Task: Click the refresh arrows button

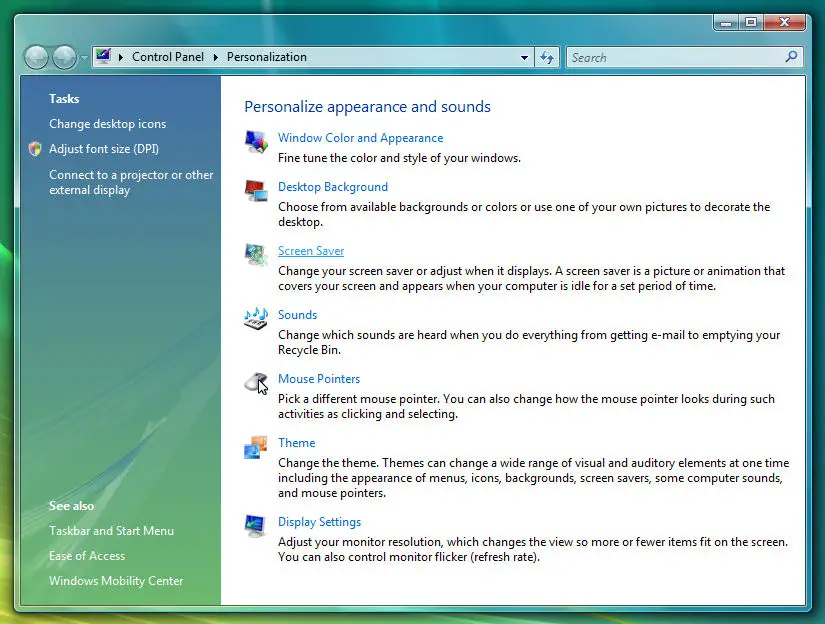Action: 547,57
